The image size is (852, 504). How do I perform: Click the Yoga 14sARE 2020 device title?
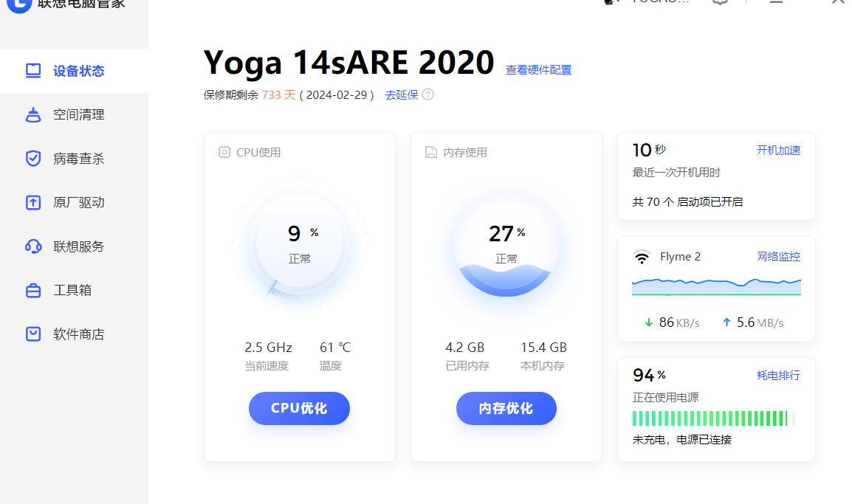click(x=348, y=63)
